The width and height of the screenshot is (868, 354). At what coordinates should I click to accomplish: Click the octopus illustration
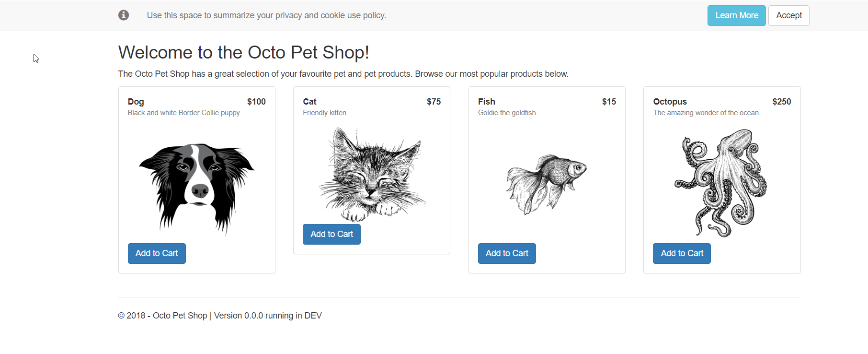click(x=721, y=182)
